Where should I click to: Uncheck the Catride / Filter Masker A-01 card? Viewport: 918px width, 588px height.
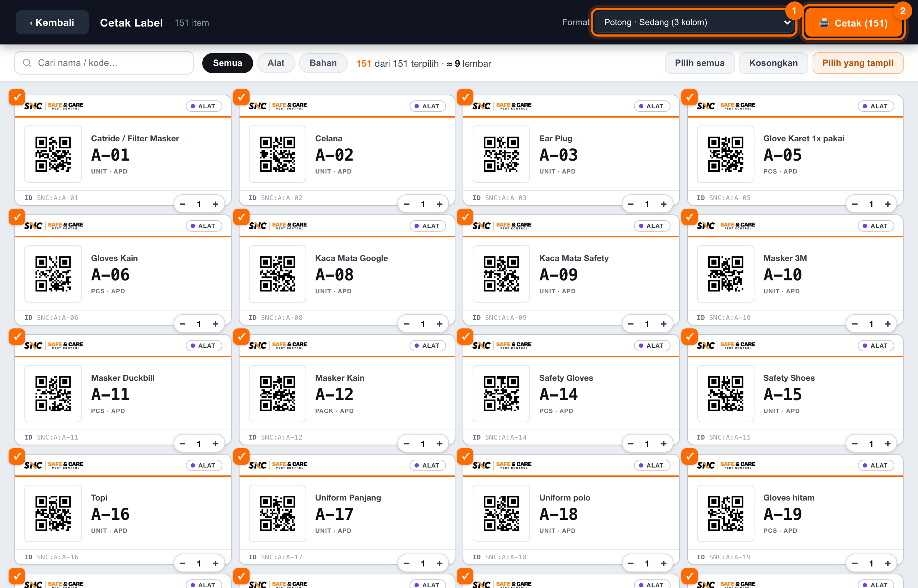coord(17,98)
